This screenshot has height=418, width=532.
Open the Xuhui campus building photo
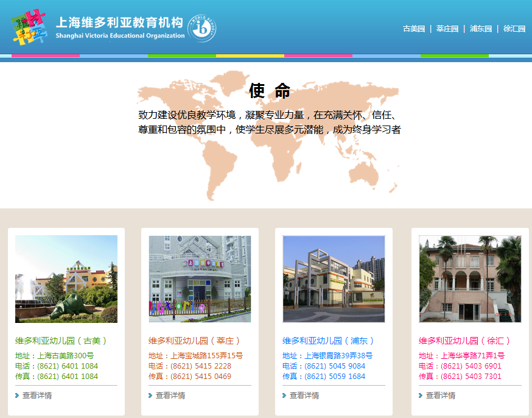[470, 279]
